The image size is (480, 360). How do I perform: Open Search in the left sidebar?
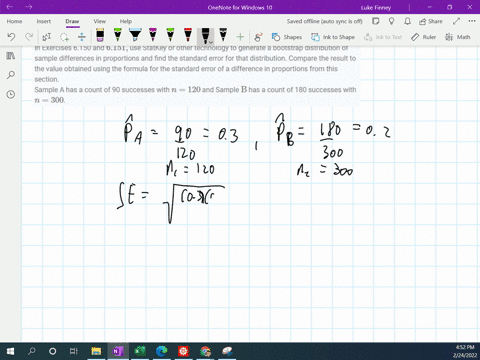(11, 75)
